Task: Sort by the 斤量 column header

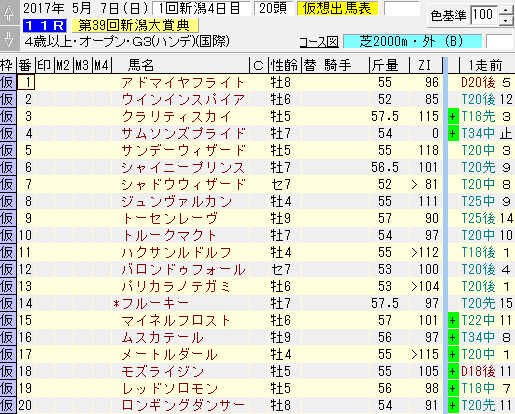Action: pos(389,65)
